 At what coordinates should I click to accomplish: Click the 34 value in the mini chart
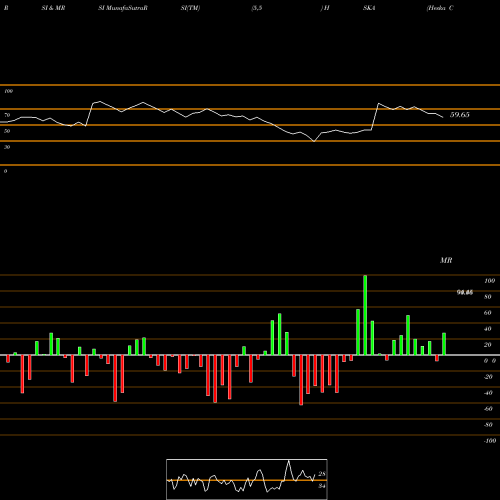(322, 486)
